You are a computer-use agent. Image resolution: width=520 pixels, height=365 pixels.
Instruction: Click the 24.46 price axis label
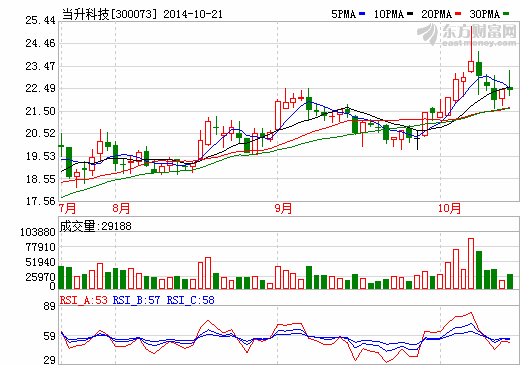point(40,43)
